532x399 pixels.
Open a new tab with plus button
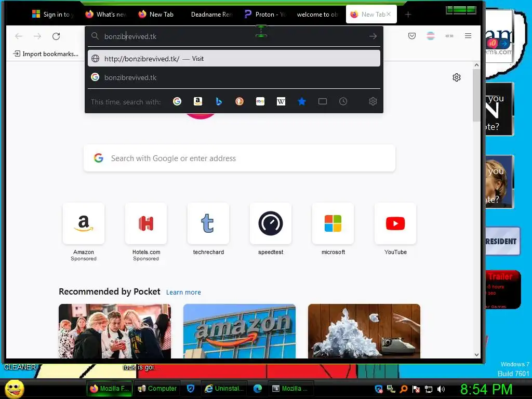pos(408,15)
